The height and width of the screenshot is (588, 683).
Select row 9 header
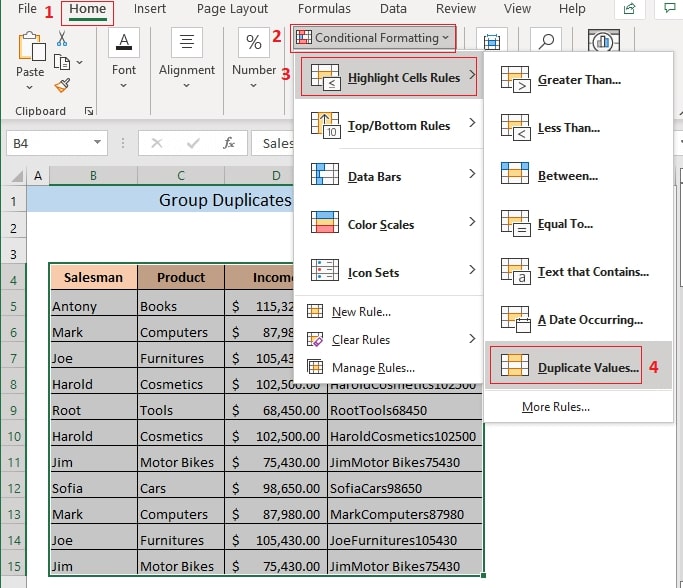14,410
